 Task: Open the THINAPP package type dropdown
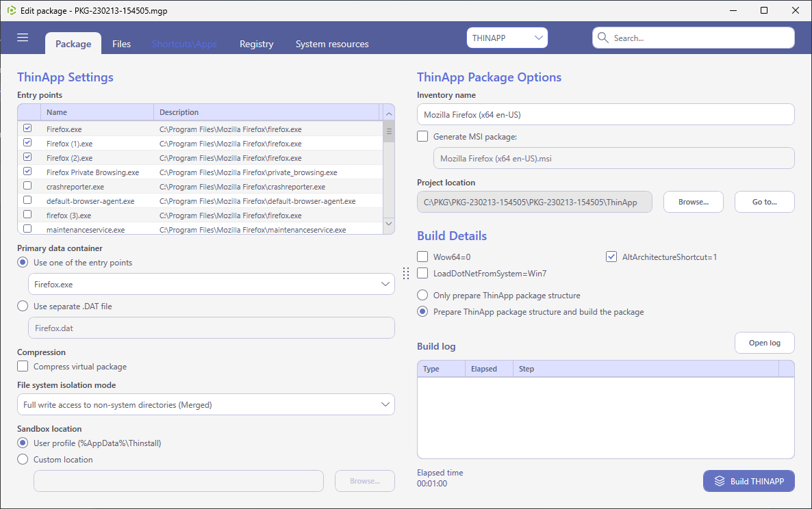point(507,38)
